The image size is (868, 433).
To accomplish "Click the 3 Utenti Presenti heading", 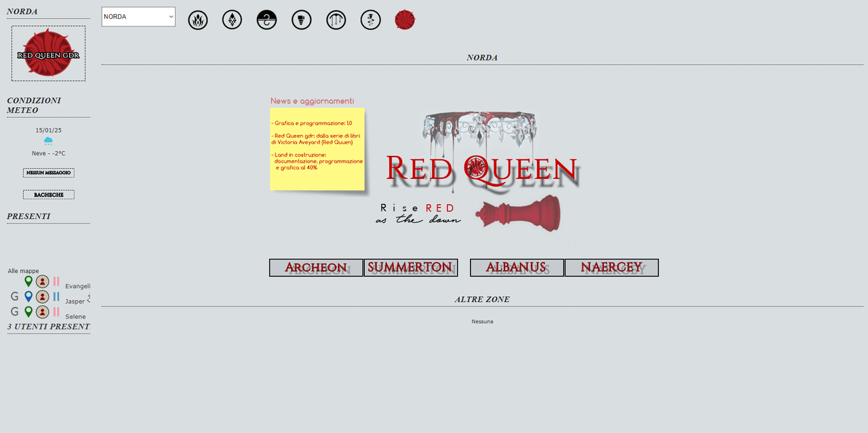I will [x=48, y=327].
